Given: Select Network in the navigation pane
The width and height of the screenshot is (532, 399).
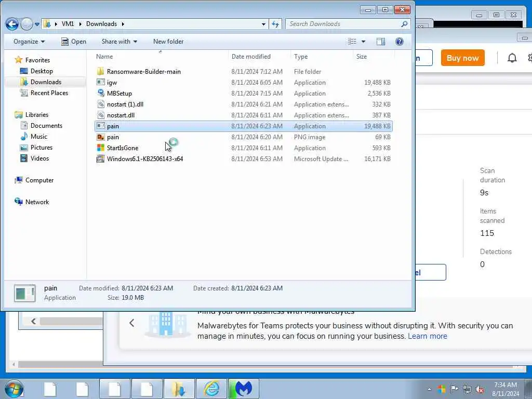Looking at the screenshot, I should coord(37,202).
